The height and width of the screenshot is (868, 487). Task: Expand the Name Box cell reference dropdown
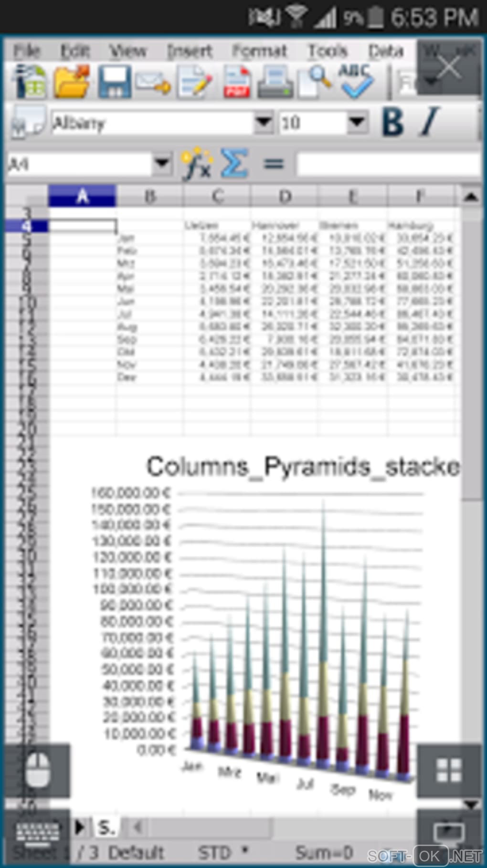(162, 164)
